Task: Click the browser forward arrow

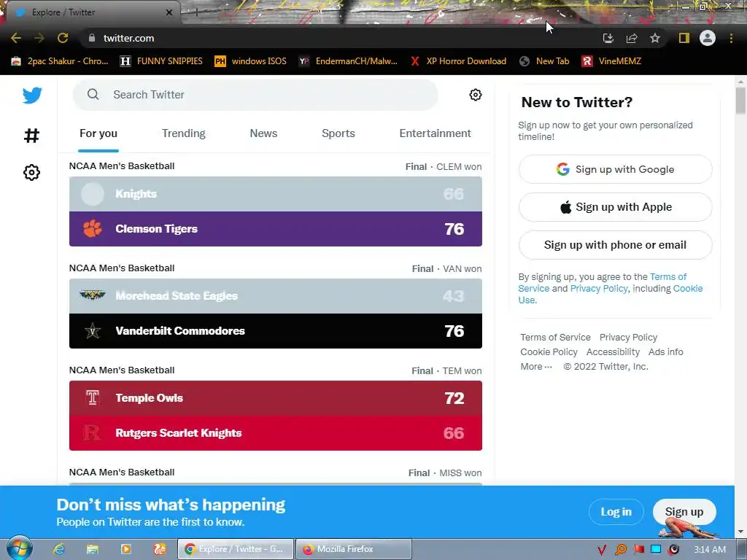Action: pos(39,38)
